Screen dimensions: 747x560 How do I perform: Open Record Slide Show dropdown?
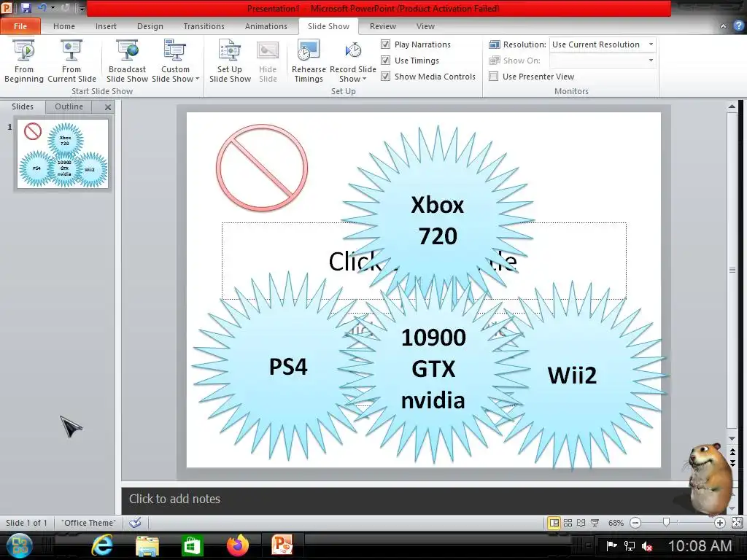click(x=353, y=61)
